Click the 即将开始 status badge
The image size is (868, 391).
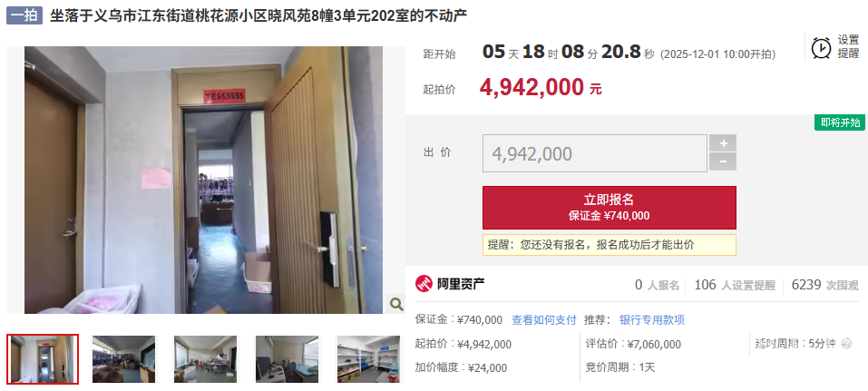tap(840, 123)
